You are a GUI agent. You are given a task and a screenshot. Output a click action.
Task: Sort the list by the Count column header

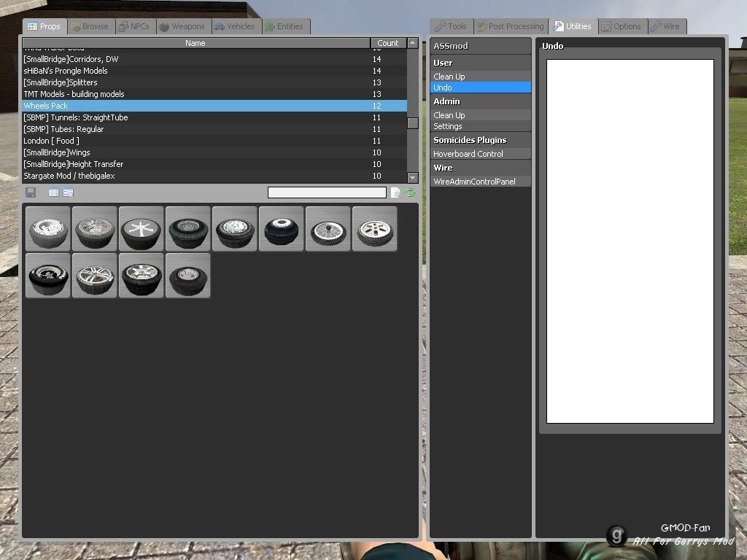coord(388,43)
